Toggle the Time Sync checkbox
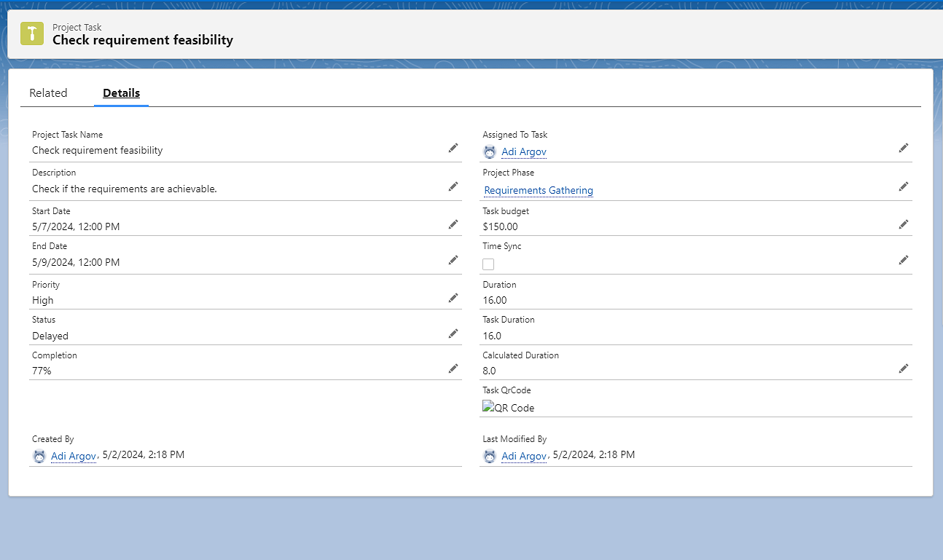The image size is (943, 560). tap(488, 264)
